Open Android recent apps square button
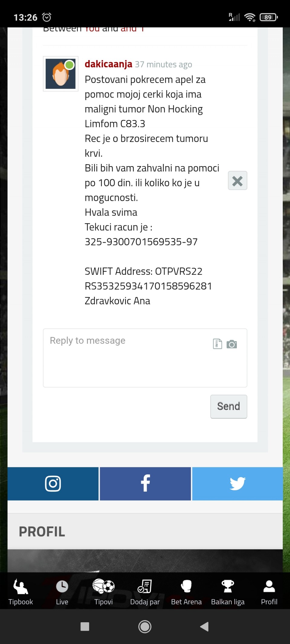Screen dimensions: 290x644 pos(85,626)
